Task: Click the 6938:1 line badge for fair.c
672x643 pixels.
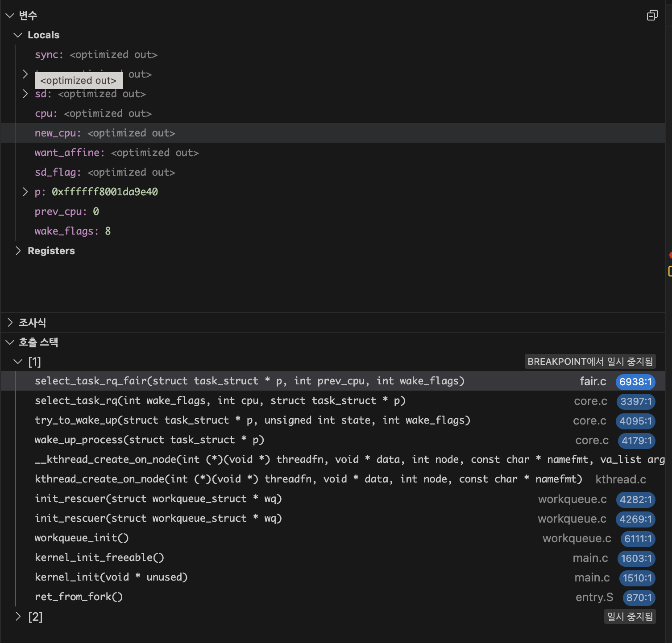Action: pos(635,382)
